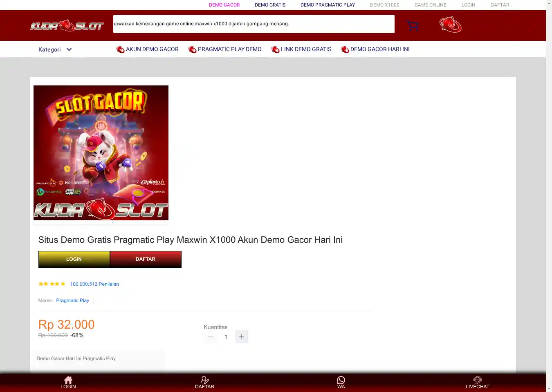Viewport: 552px width, 392px height.
Task: Select AKUN DEMO GACOR navigation link
Action: 148,49
